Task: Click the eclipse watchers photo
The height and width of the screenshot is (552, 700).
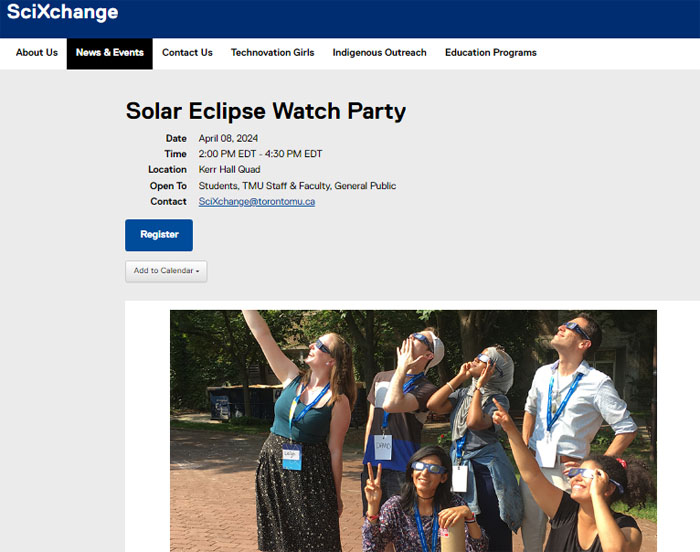Action: [413, 430]
